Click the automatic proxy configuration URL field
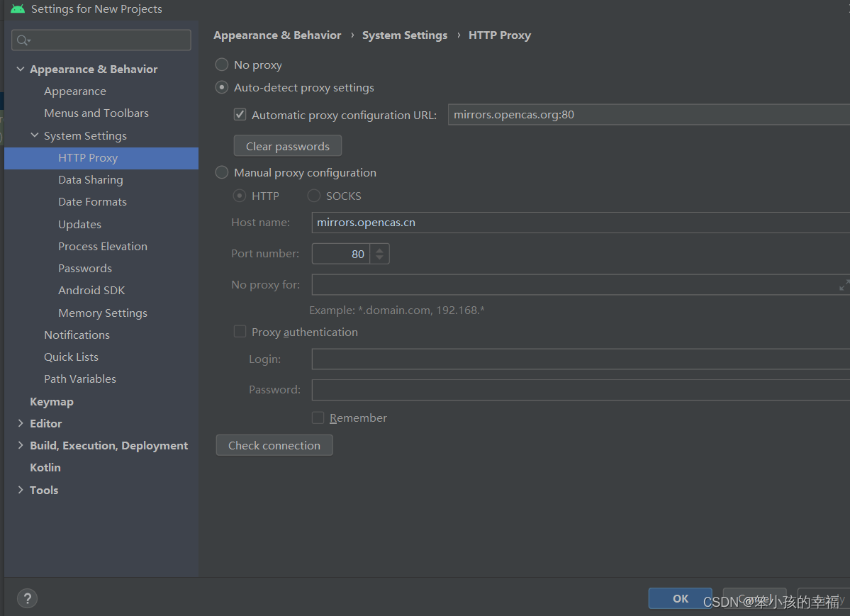850x616 pixels. tap(649, 114)
